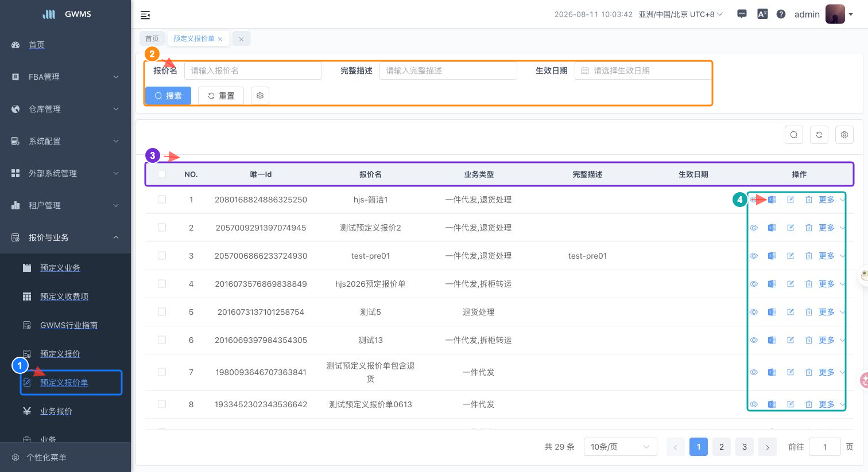Focus the 报价名 input field
Image resolution: width=868 pixels, height=472 pixels.
[x=253, y=71]
